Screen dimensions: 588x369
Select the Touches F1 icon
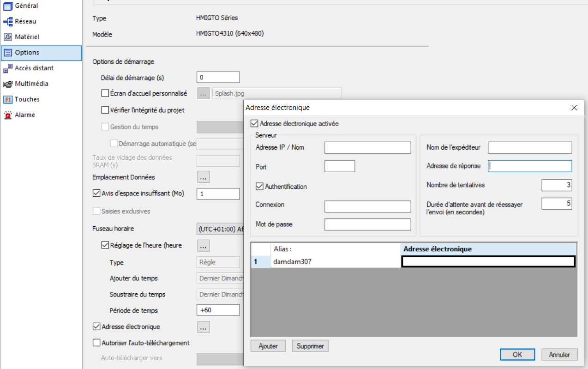tap(8, 99)
